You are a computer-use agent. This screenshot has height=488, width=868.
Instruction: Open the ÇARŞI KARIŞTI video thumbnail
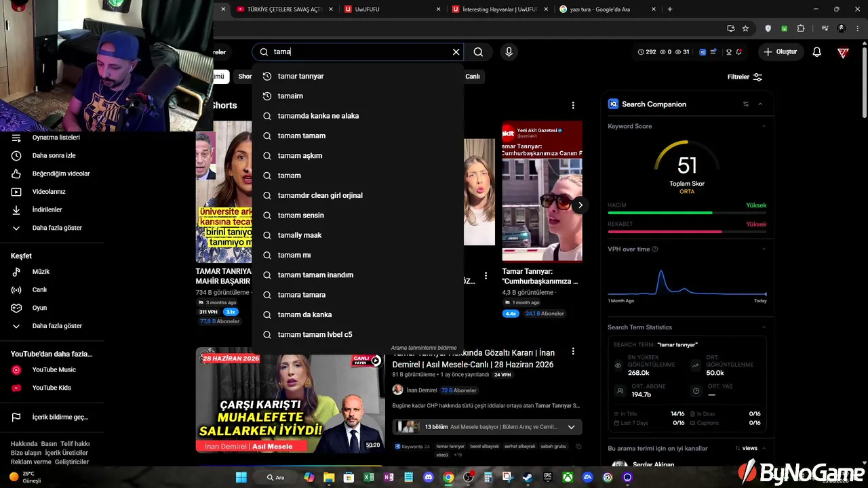[x=290, y=400]
